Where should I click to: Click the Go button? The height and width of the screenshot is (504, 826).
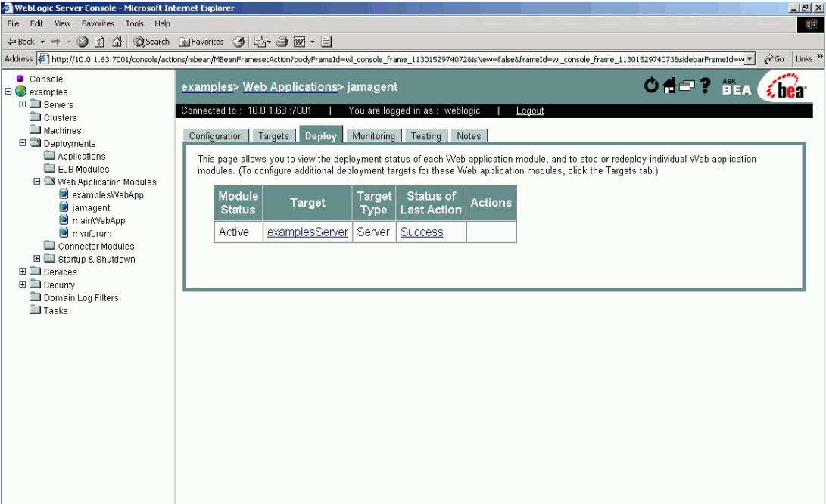coord(774,59)
